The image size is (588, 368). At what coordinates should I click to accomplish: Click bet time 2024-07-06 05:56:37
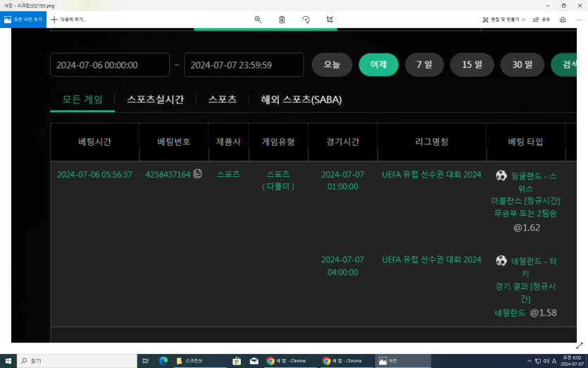click(x=94, y=175)
